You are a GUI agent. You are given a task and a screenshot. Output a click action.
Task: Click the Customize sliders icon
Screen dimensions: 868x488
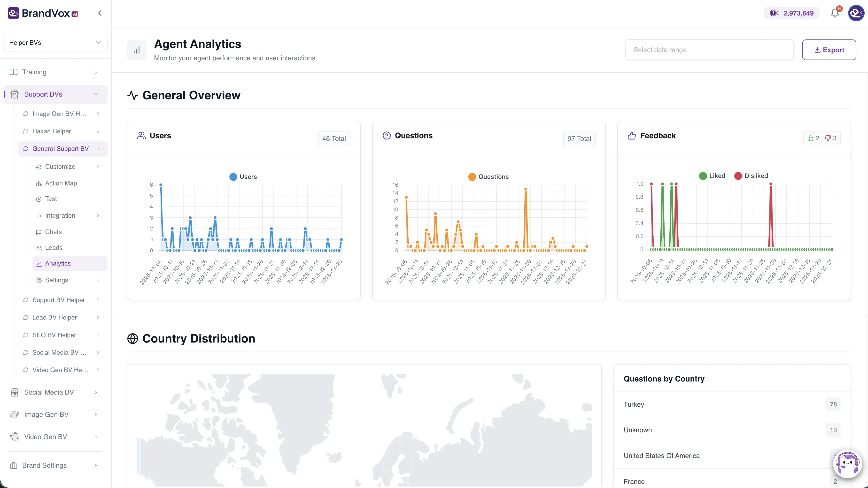click(x=39, y=167)
